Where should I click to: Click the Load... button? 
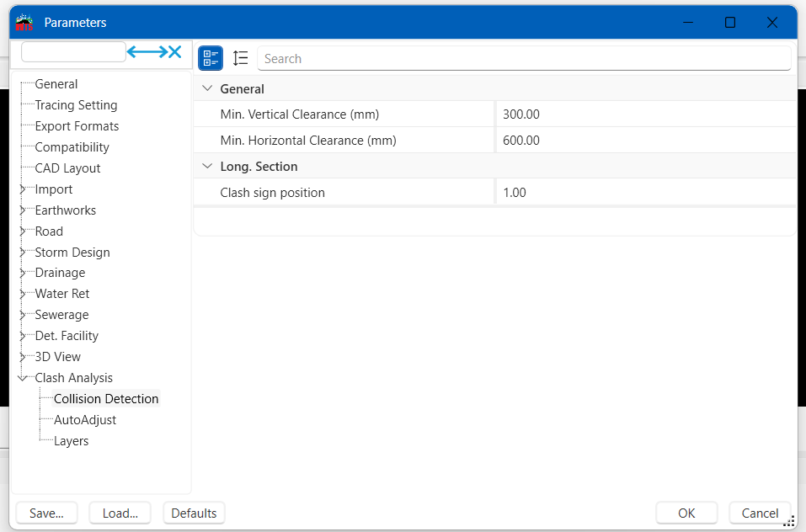(x=120, y=513)
